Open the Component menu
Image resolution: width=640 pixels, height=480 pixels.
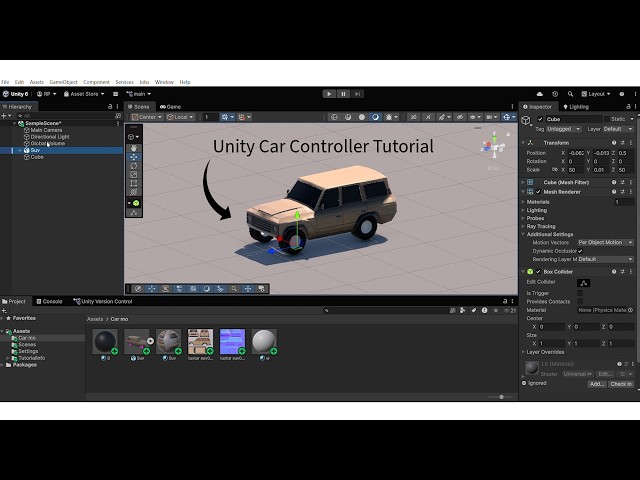click(96, 82)
